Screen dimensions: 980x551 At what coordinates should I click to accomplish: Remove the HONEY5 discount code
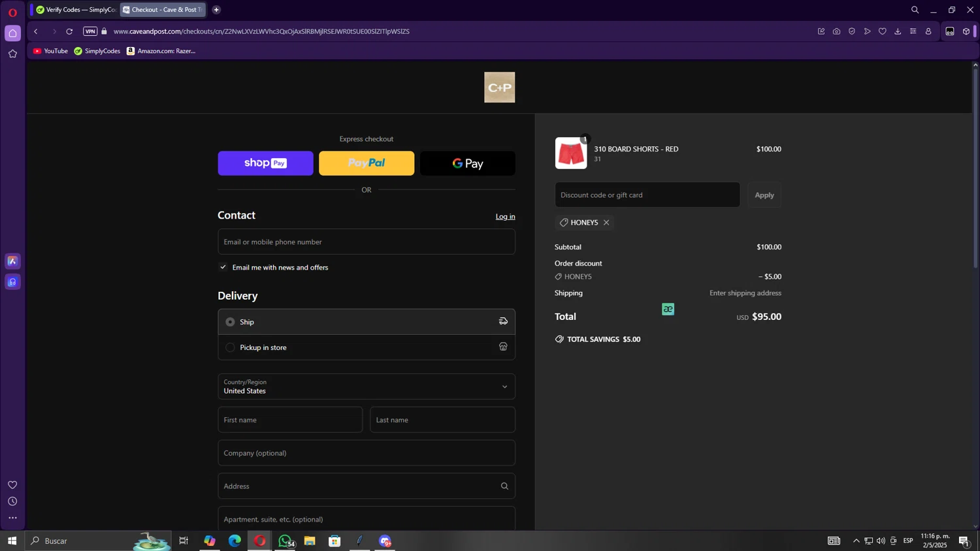click(606, 223)
